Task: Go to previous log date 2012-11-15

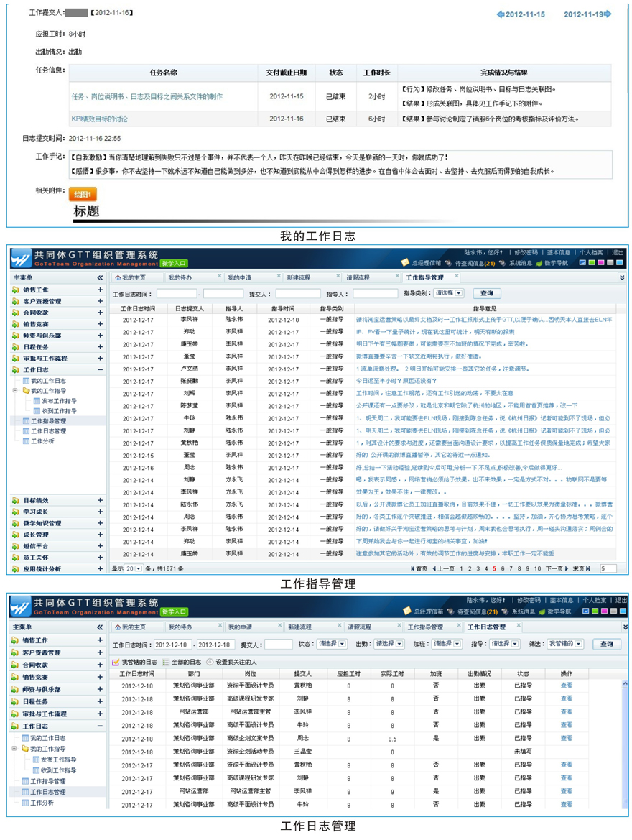Action: click(x=521, y=14)
